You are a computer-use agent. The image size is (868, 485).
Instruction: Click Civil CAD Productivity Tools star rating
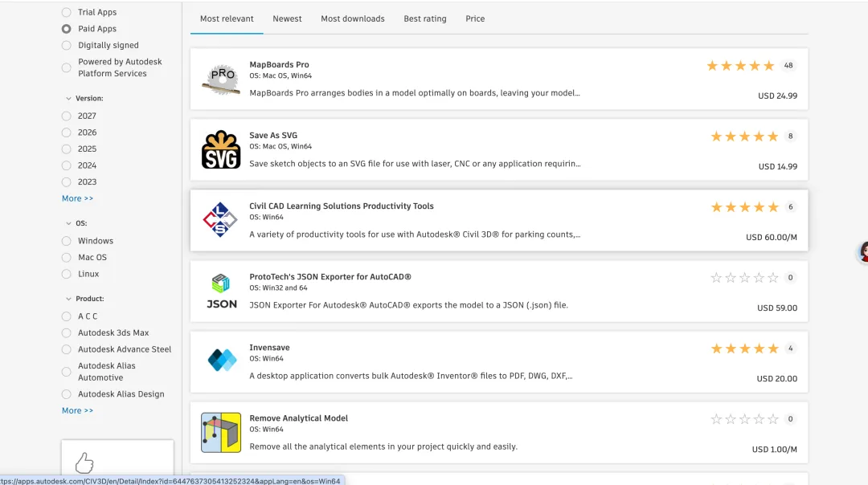tap(744, 207)
